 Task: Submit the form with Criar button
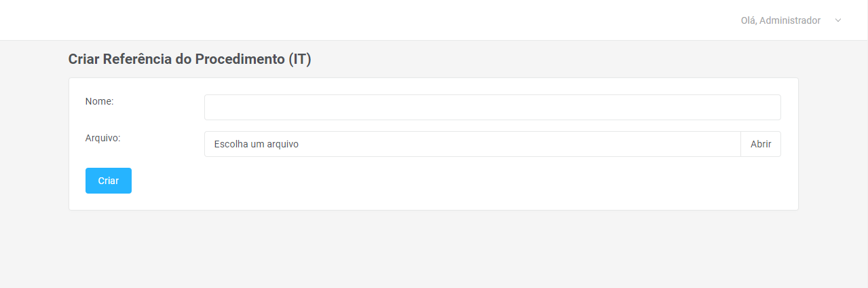pos(109,181)
